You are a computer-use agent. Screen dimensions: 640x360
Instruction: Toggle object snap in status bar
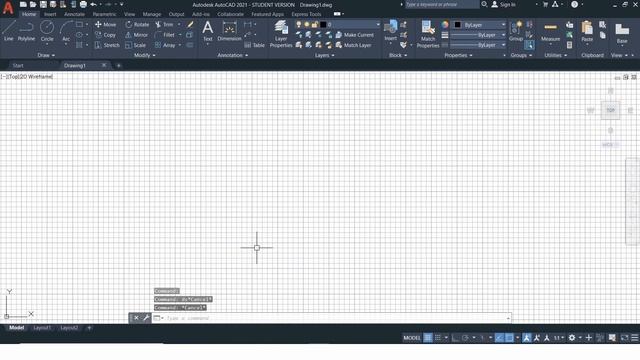click(x=509, y=338)
